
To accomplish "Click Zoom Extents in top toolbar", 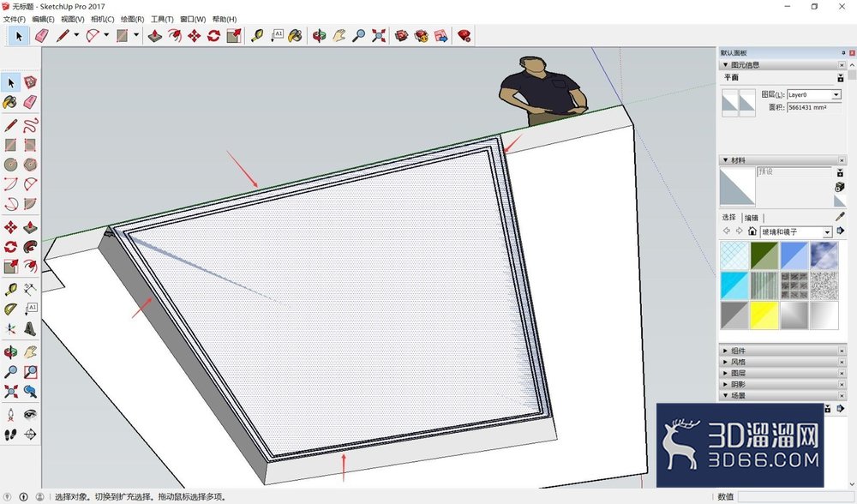I will click(x=378, y=36).
